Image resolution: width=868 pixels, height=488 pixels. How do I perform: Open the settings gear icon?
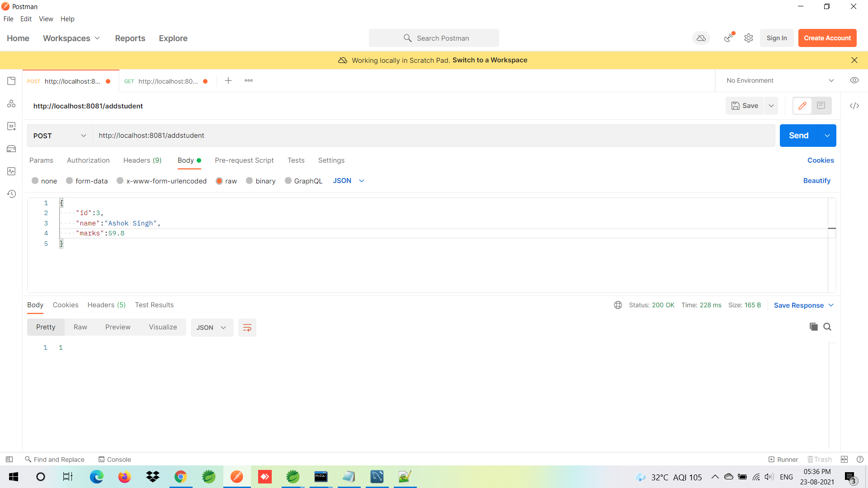(x=749, y=38)
